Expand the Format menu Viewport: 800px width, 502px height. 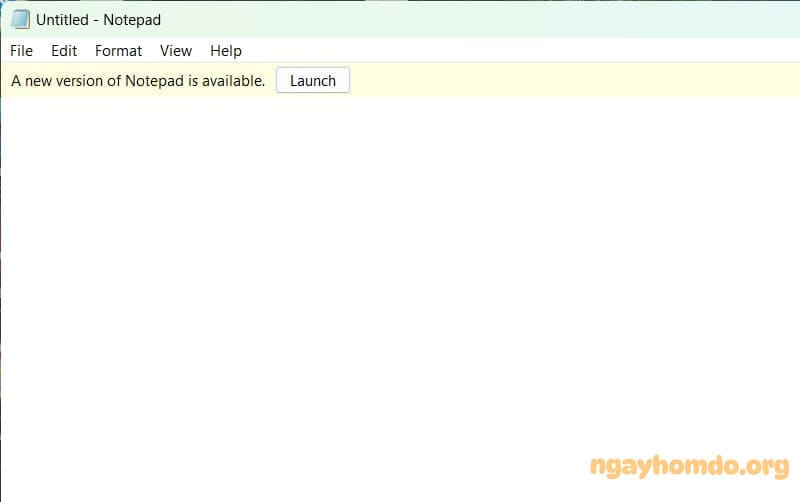118,51
